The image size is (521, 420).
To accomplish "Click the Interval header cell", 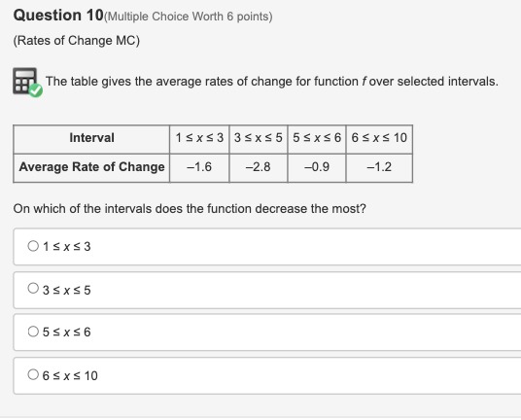I will 91,139.
